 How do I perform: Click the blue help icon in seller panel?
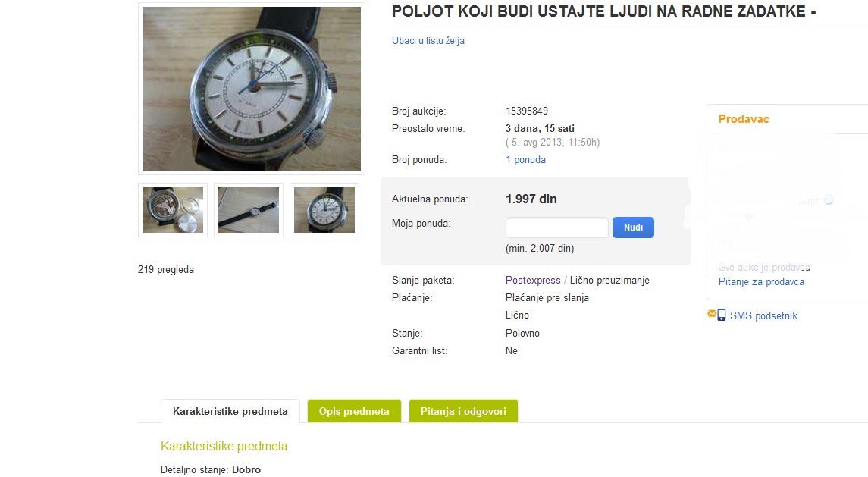click(x=828, y=200)
